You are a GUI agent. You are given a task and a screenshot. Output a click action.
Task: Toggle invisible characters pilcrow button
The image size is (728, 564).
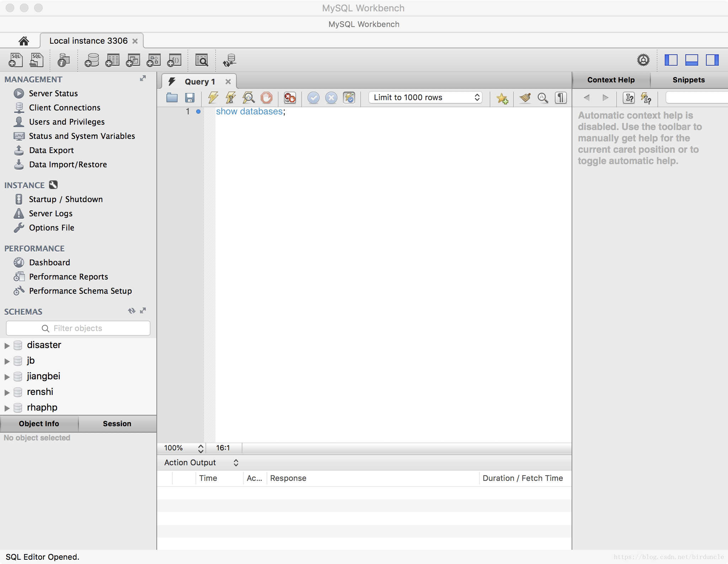(561, 98)
